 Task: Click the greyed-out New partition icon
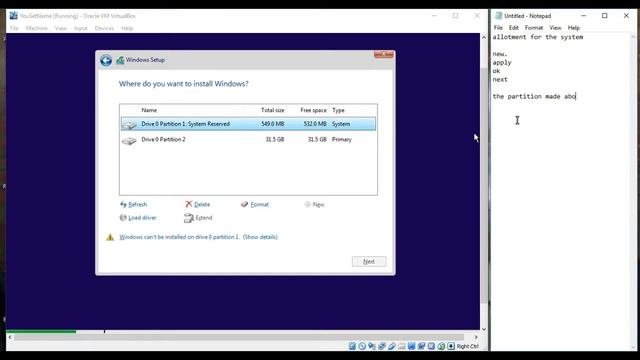click(307, 204)
